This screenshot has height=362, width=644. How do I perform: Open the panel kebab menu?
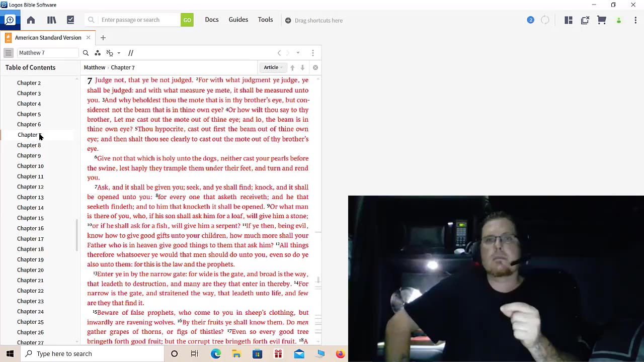coord(313,53)
